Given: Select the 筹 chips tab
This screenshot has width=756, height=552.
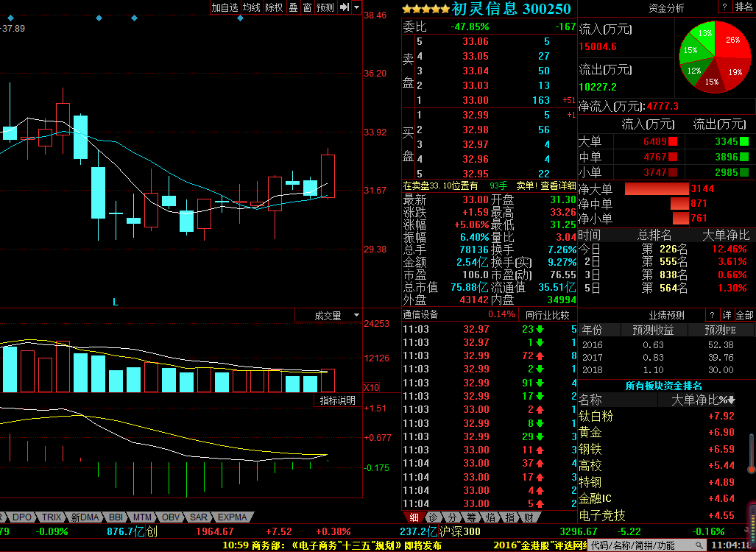Looking at the screenshot, I should (470, 517).
